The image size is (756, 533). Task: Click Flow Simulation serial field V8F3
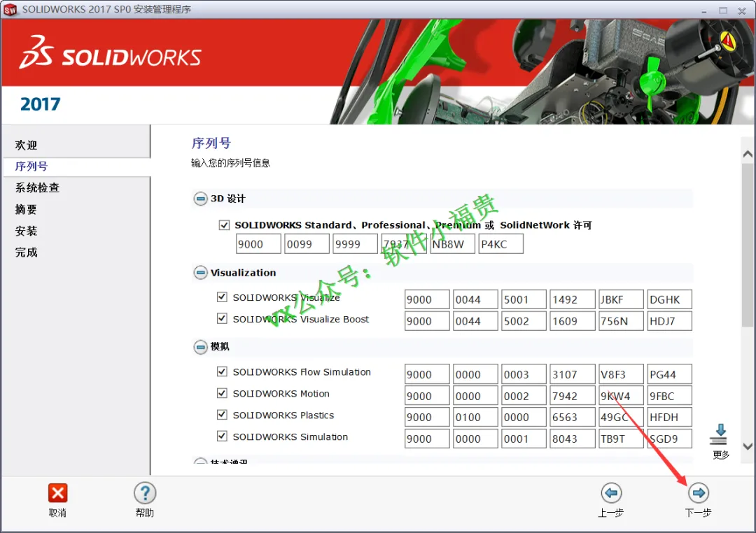pos(621,374)
